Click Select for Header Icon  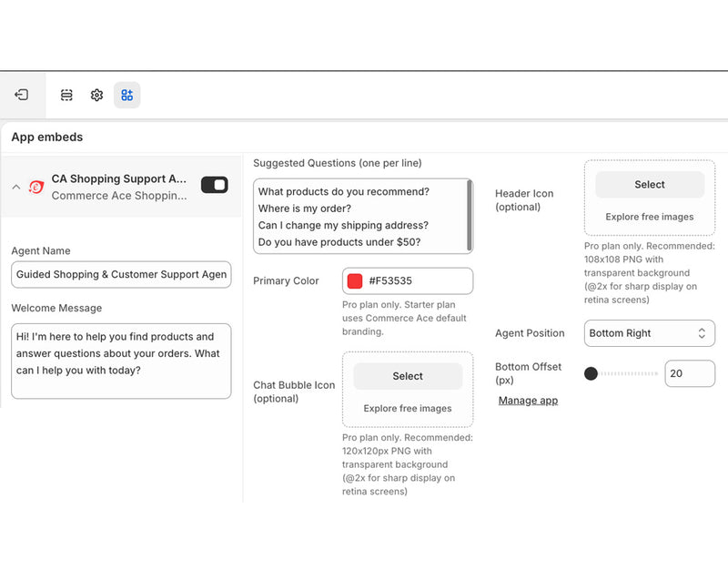tap(650, 184)
